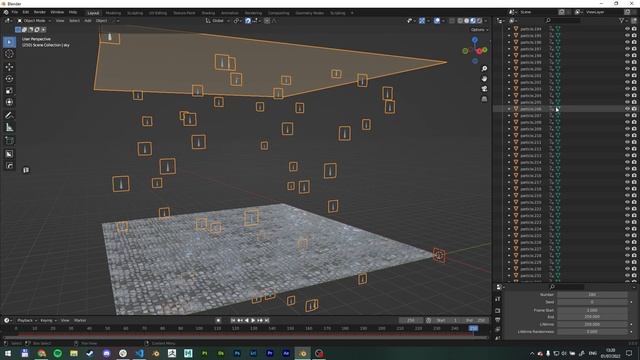Disable particle.210 in renders via camera icon
Image resolution: width=640 pixels, height=360 pixels.
(x=634, y=136)
